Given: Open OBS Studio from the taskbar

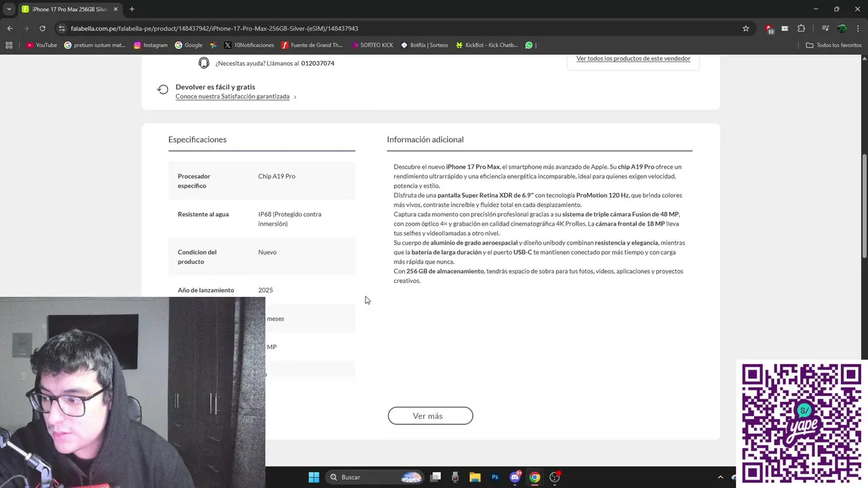Looking at the screenshot, I should [555, 477].
